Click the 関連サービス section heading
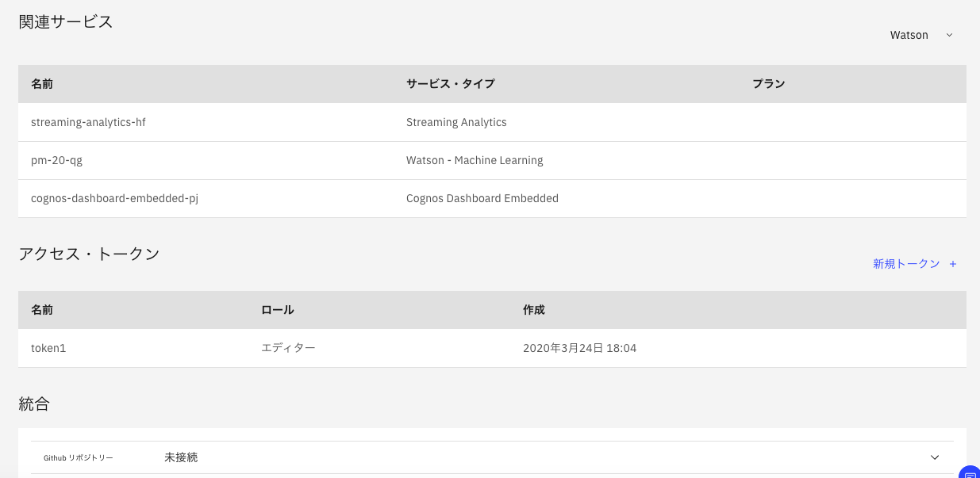Viewport: 980px width, 478px height. click(x=66, y=22)
